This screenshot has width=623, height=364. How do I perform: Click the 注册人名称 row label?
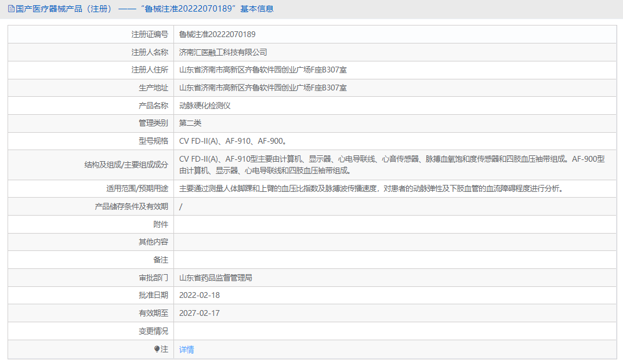point(148,52)
